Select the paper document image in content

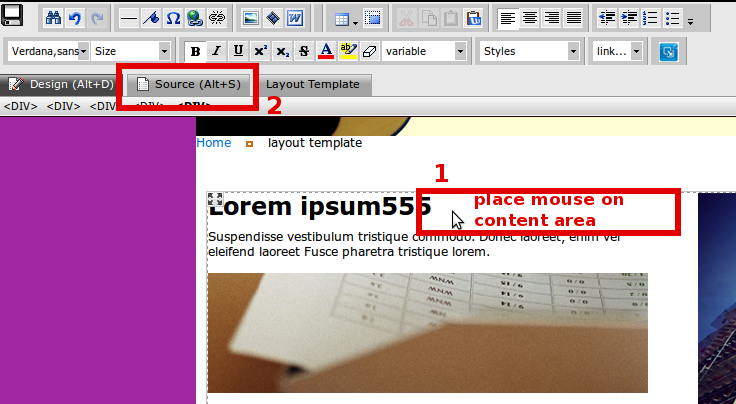coord(428,333)
